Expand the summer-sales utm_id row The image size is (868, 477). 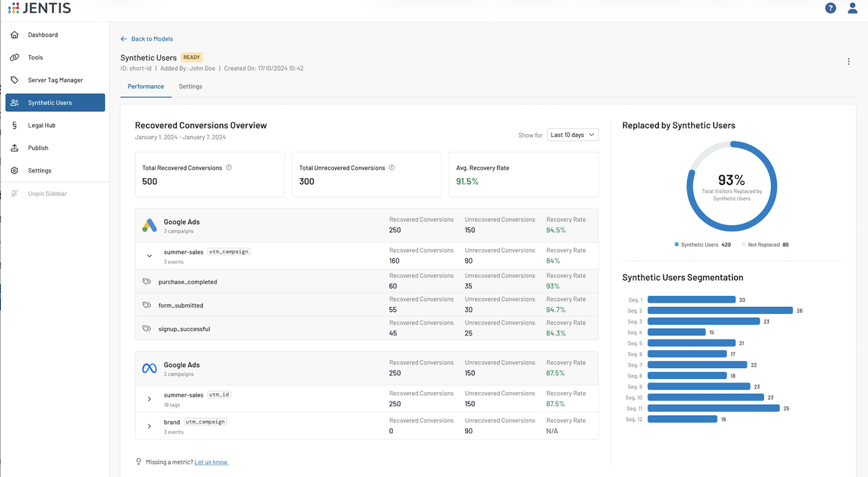click(x=149, y=399)
